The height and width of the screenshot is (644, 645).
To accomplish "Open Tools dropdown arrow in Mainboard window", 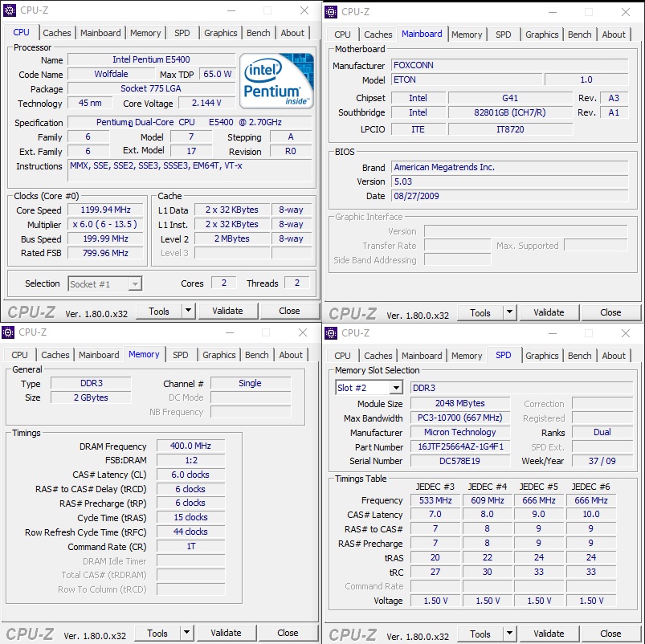I will (509, 312).
